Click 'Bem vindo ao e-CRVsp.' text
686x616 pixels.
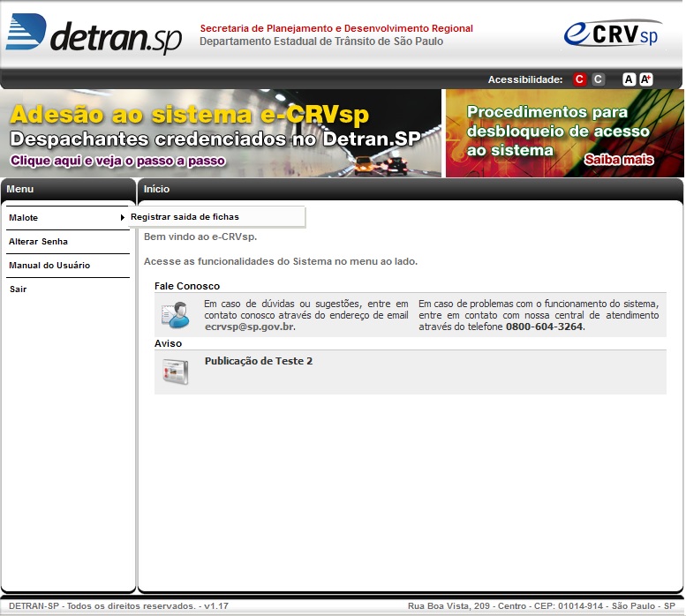pyautogui.click(x=200, y=237)
